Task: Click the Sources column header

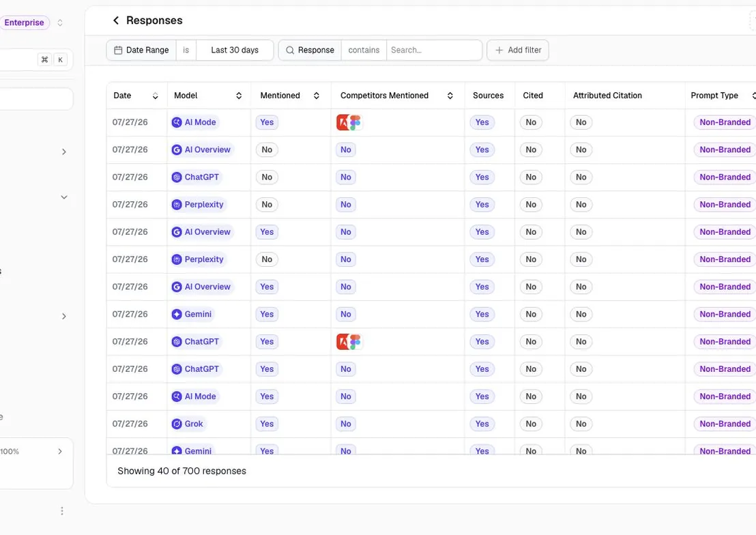Action: point(488,96)
